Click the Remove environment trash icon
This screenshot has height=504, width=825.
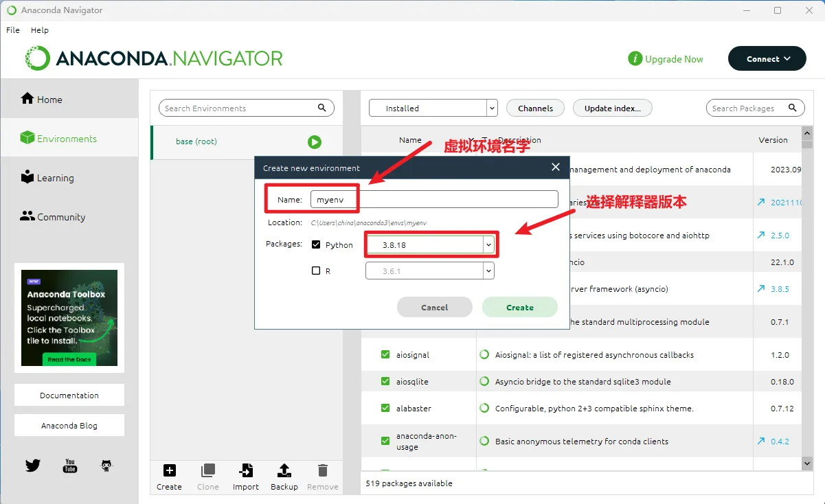[x=322, y=470]
